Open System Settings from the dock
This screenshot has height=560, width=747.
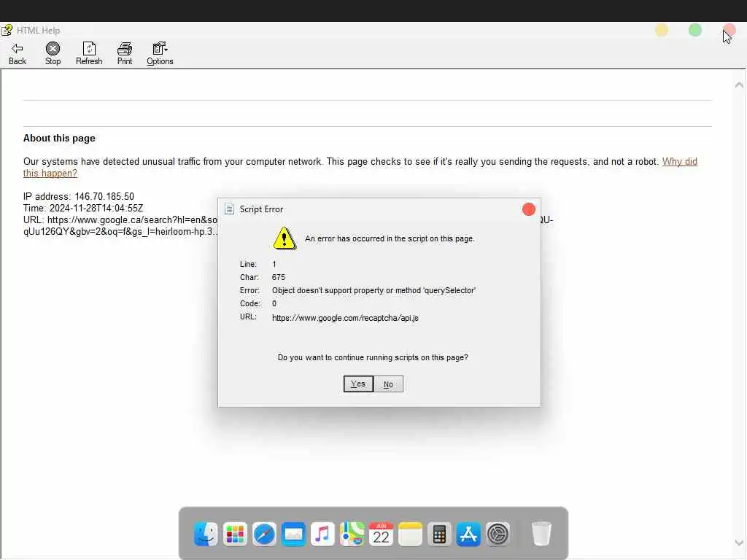498,534
